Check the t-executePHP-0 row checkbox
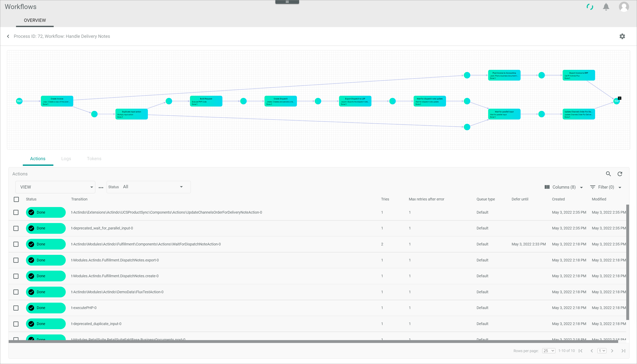Screen dimensions: 637x364 (16, 308)
